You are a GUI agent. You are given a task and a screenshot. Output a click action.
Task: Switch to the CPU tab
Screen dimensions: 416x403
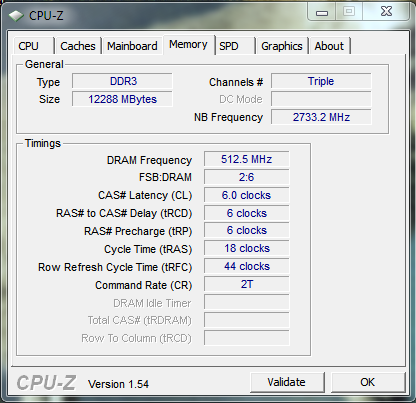tap(34, 46)
